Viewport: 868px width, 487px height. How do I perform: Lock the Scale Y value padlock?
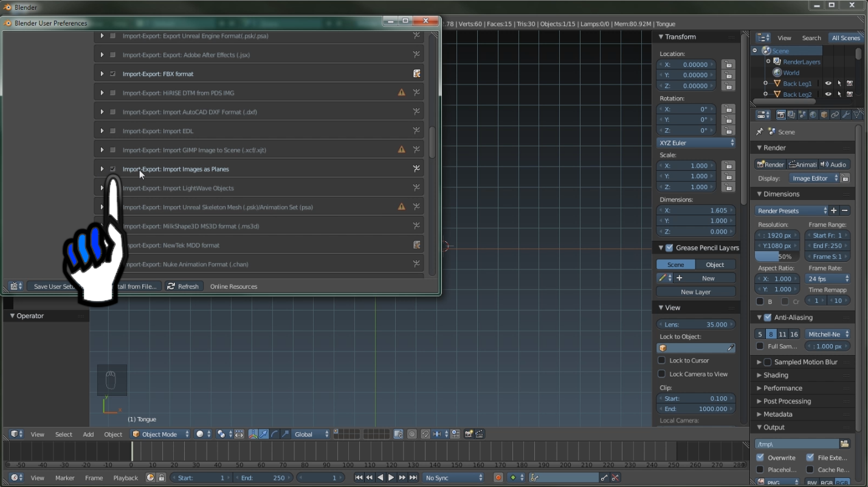[728, 176]
